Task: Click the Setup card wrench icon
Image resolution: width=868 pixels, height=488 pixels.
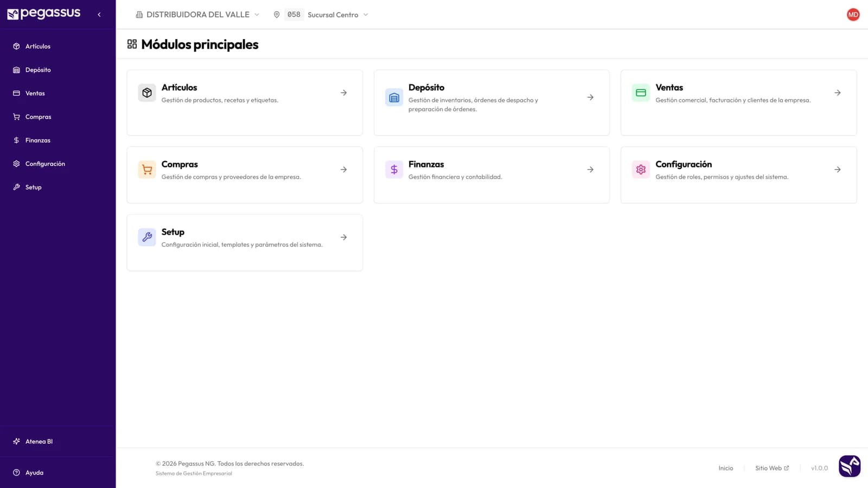Action: coord(147,237)
